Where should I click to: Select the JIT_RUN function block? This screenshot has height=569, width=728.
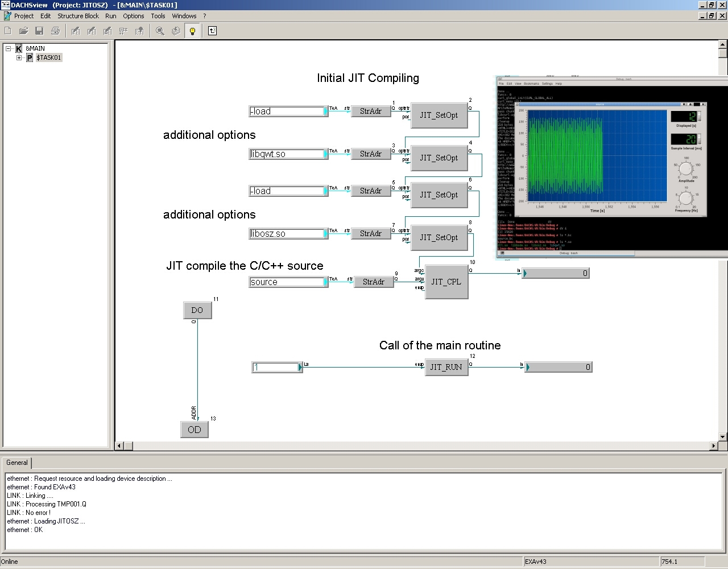[x=446, y=367]
